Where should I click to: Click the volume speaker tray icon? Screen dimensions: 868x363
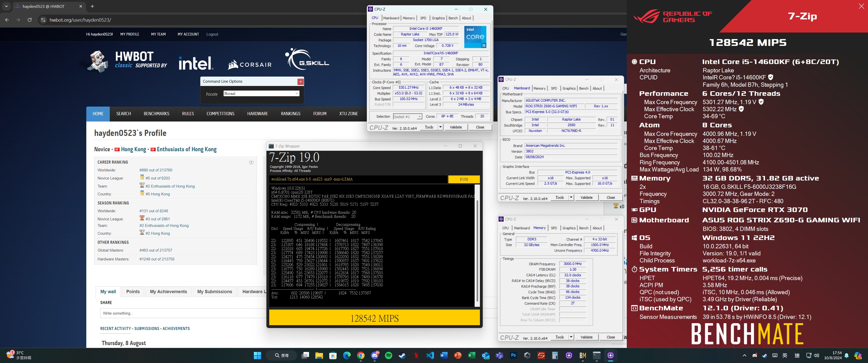point(817,356)
